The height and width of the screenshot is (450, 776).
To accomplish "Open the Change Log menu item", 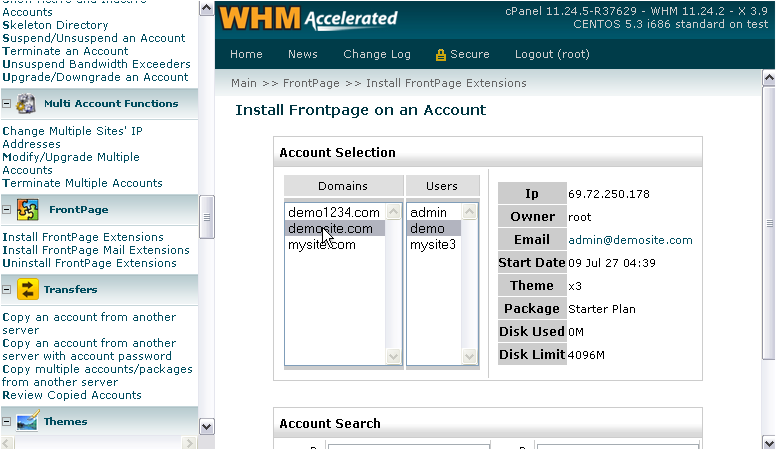I will coord(377,54).
